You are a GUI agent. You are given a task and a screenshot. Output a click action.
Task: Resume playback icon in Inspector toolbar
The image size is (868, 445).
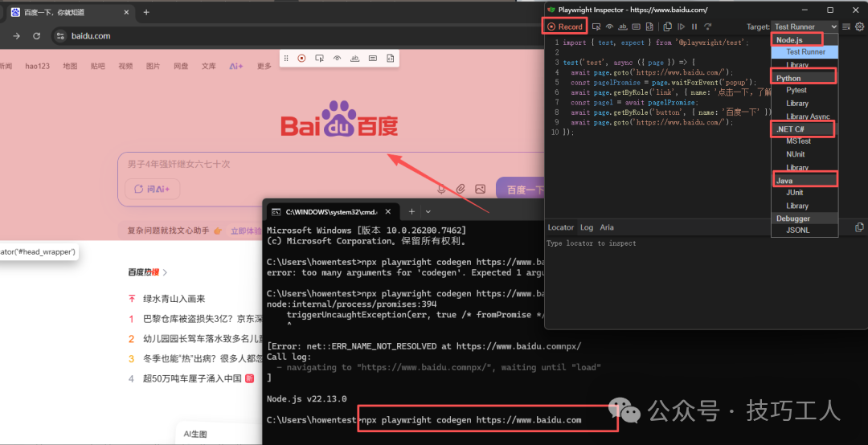coord(681,27)
